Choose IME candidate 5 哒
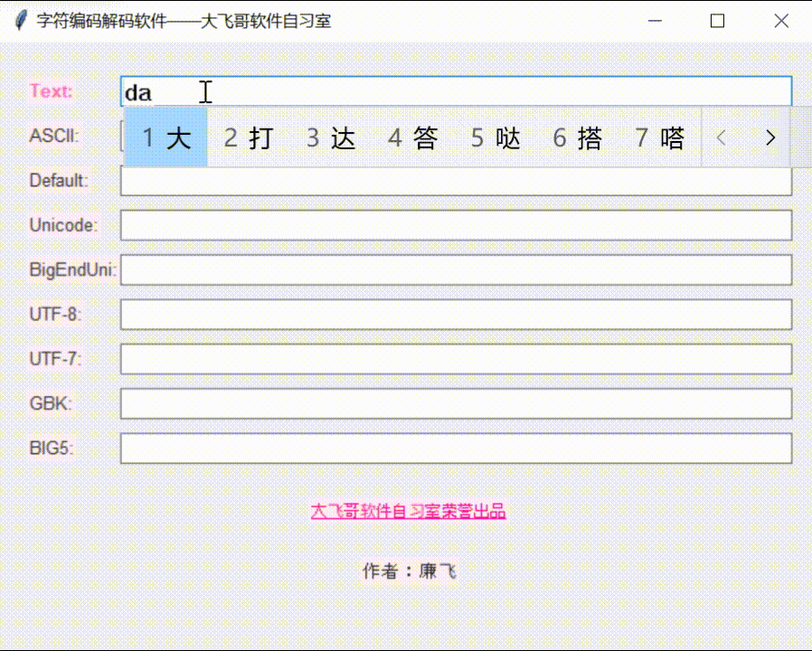 click(496, 137)
